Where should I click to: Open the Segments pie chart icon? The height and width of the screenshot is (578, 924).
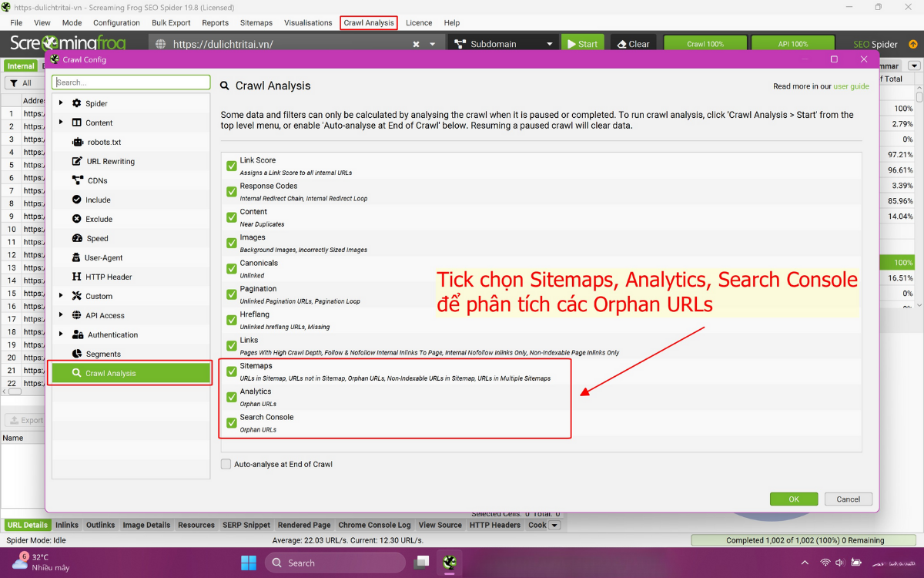(x=77, y=355)
